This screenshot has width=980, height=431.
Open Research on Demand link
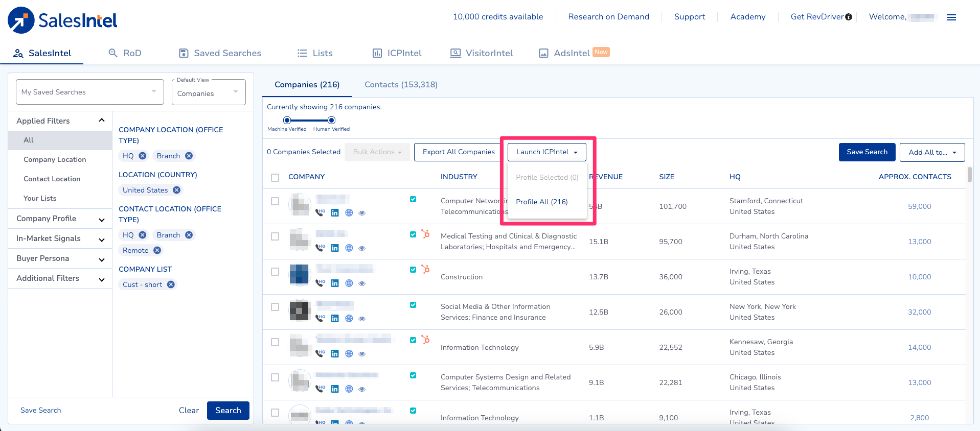[609, 17]
